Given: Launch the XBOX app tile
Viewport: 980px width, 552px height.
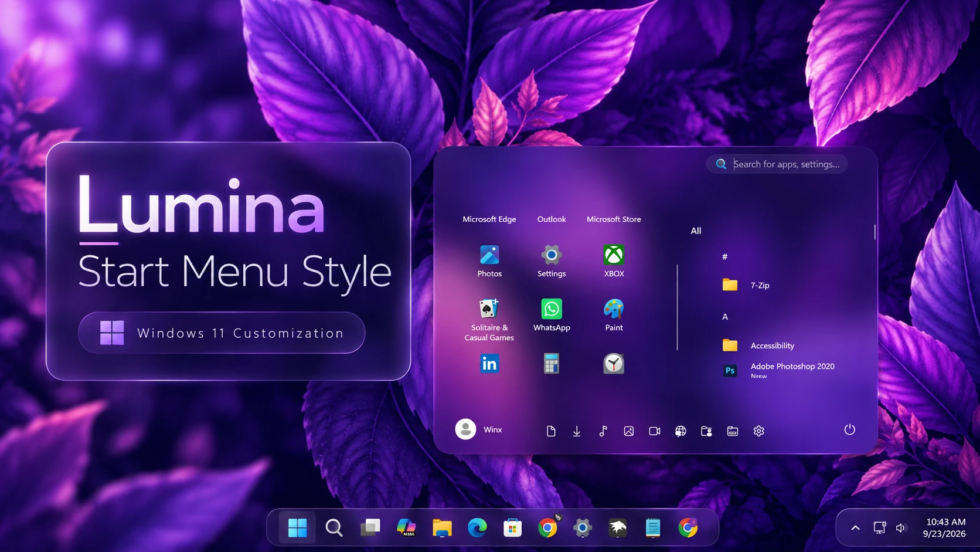Looking at the screenshot, I should [614, 261].
